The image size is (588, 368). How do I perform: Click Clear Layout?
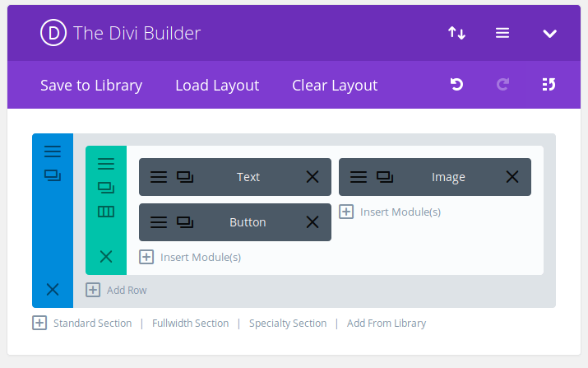(x=335, y=86)
